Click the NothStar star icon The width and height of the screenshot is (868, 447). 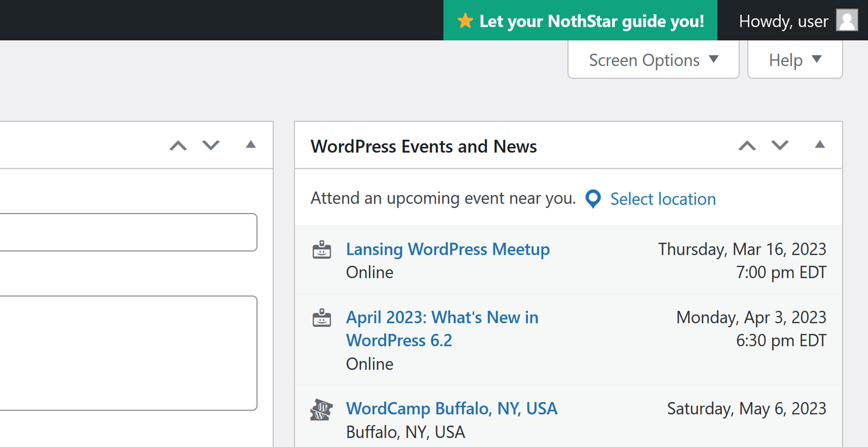pos(465,21)
